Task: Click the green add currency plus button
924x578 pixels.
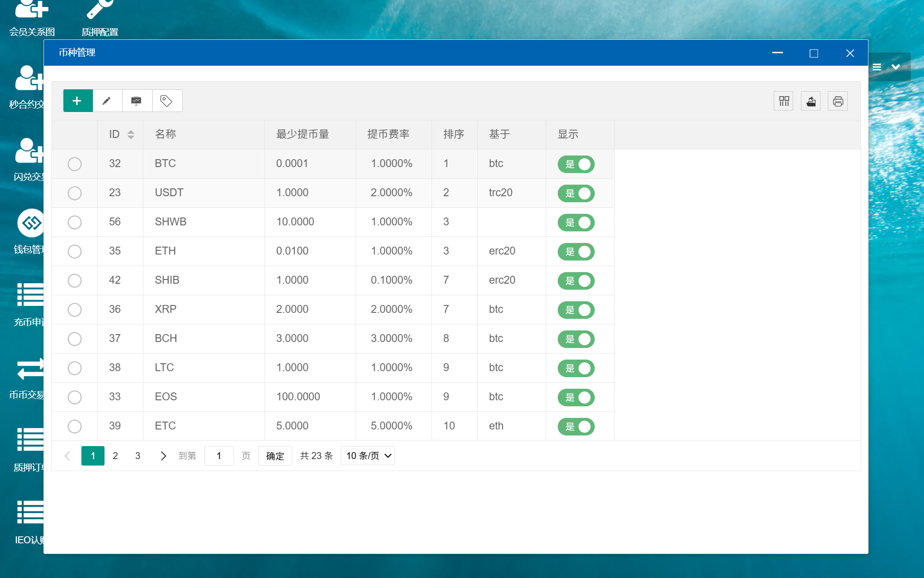Action: click(78, 101)
